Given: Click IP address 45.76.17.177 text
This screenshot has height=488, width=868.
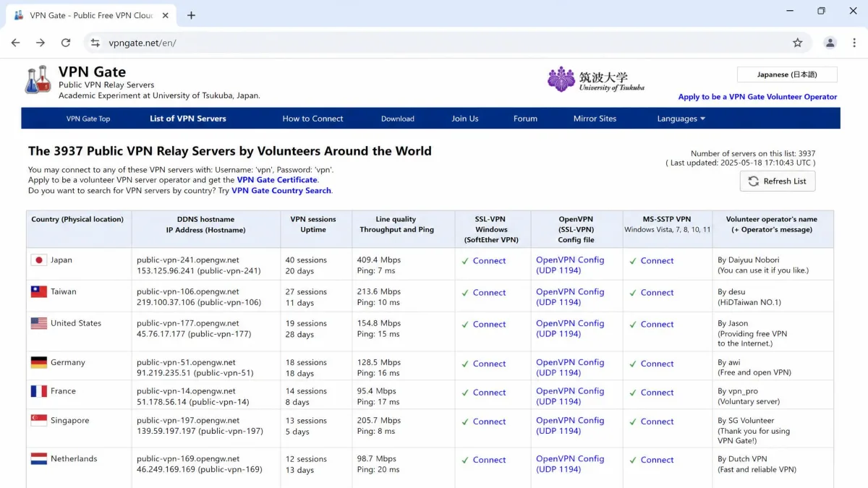Looking at the screenshot, I should click(x=161, y=335).
